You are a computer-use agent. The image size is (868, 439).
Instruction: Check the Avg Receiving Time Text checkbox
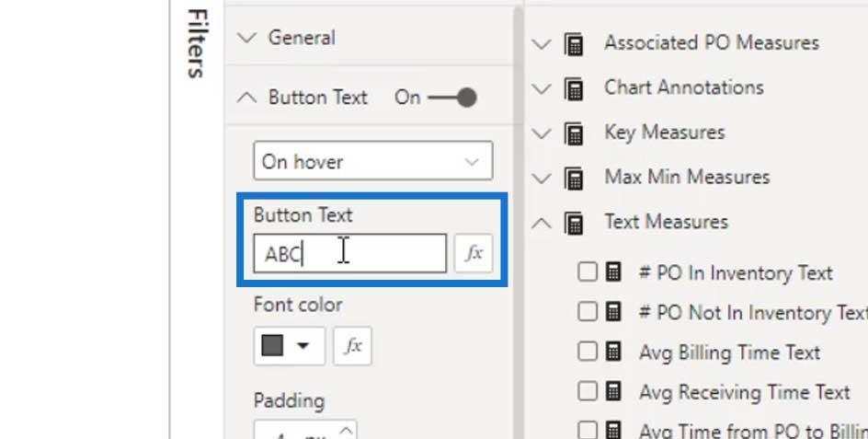coord(588,391)
